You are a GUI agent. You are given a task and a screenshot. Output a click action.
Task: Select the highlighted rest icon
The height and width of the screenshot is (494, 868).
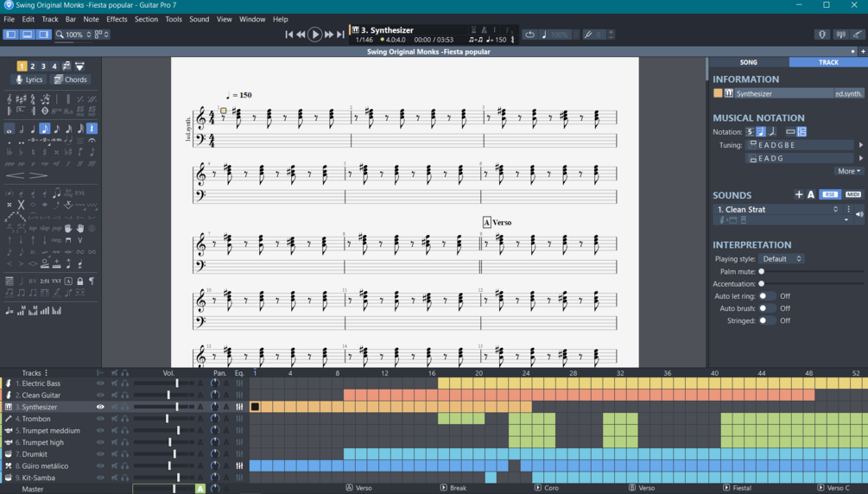92,129
